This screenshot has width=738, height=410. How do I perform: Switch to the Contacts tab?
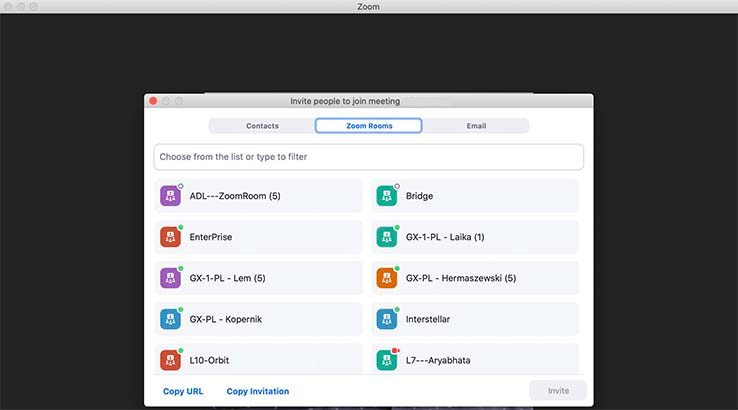tap(262, 126)
